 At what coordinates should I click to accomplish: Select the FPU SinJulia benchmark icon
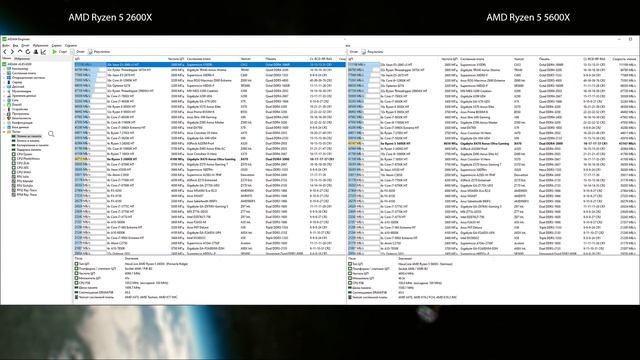pos(13,186)
